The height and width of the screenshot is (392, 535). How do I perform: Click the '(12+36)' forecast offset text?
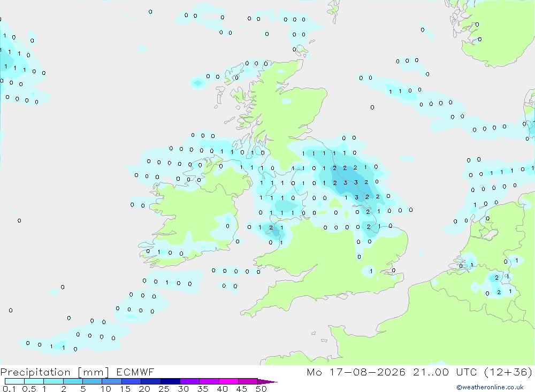point(508,372)
